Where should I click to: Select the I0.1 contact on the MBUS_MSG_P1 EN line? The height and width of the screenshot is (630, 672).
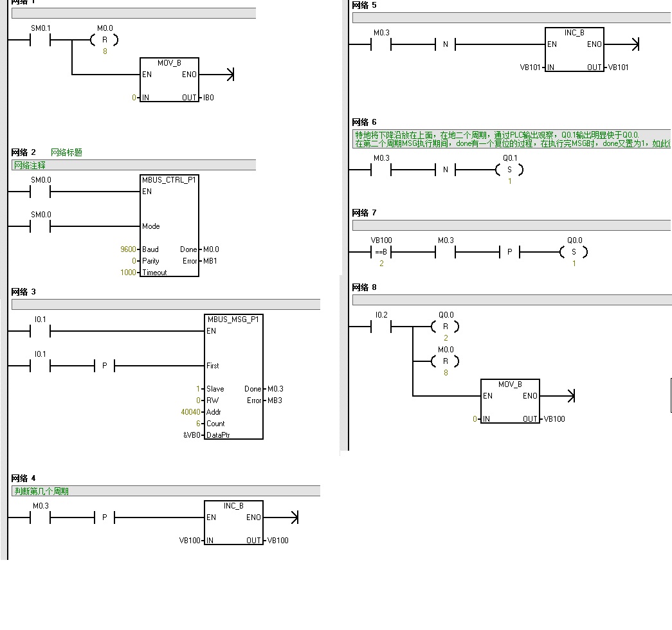(41, 331)
